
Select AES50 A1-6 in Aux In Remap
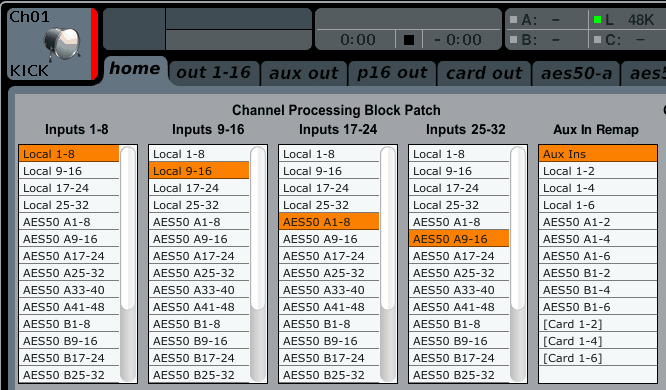pyautogui.click(x=598, y=256)
